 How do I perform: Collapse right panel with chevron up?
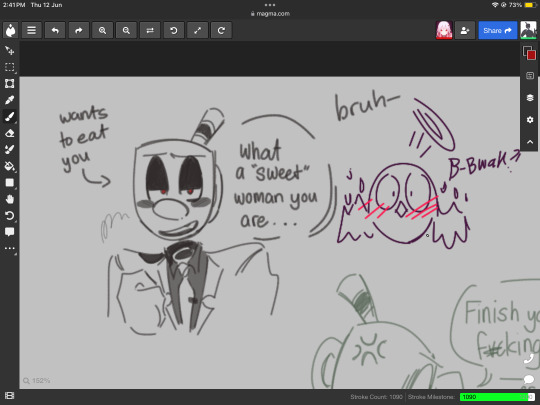tap(530, 142)
